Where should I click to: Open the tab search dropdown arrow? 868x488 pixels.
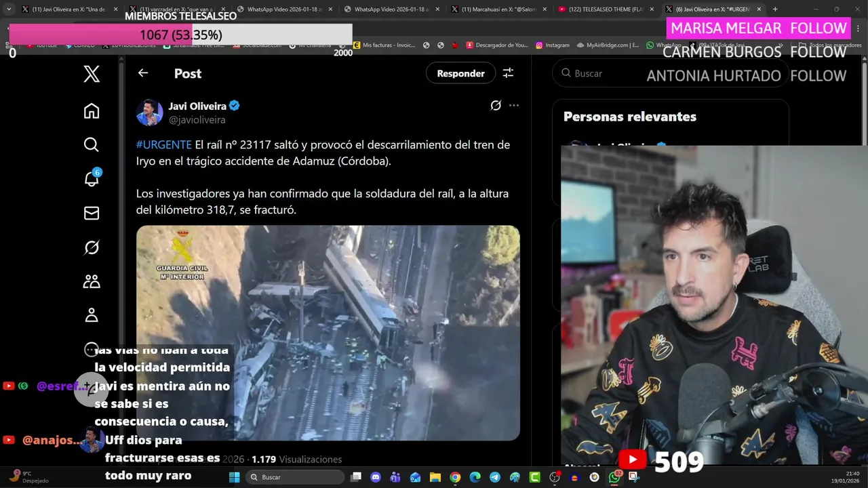pyautogui.click(x=8, y=9)
